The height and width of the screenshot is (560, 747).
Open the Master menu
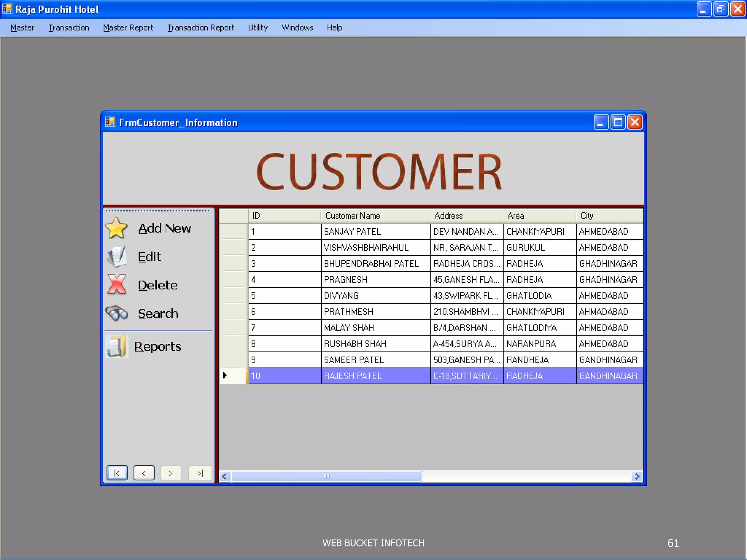(x=22, y=28)
